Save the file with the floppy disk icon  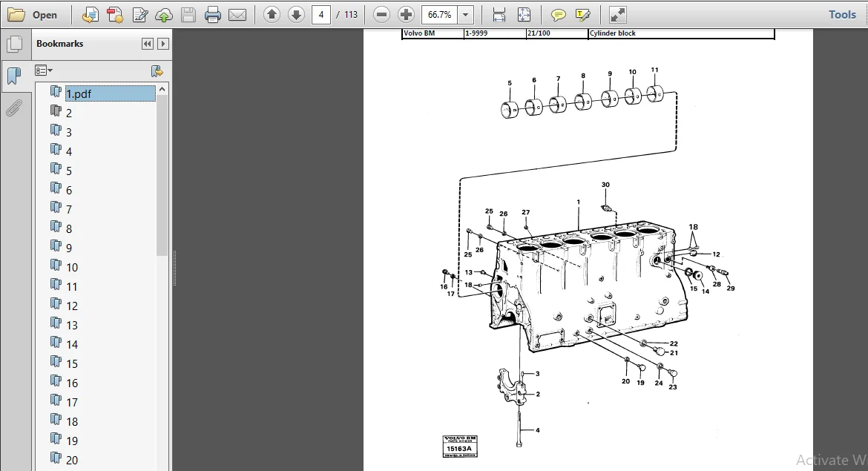(188, 15)
